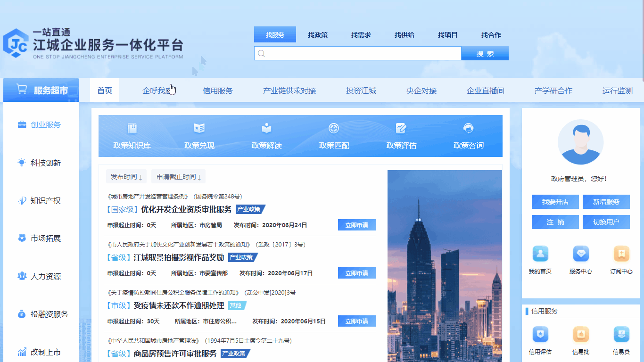Click into the search input field
The width and height of the screenshot is (644, 362).
[358, 54]
